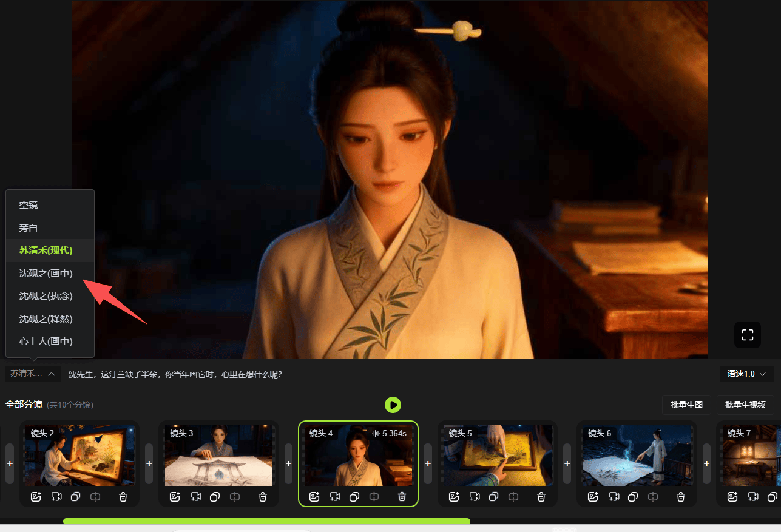The width and height of the screenshot is (781, 532).
Task: Select the 镜头 3 thumbnail
Action: point(218,456)
